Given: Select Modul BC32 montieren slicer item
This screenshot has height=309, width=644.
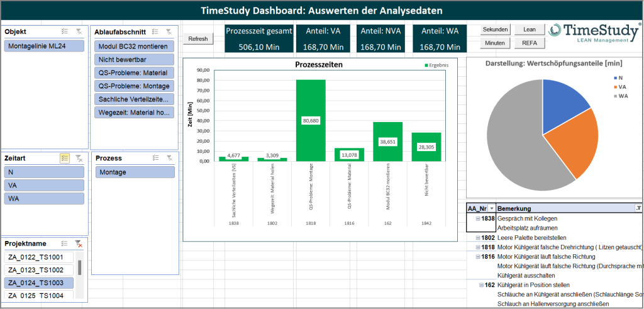Looking at the screenshot, I should [134, 47].
